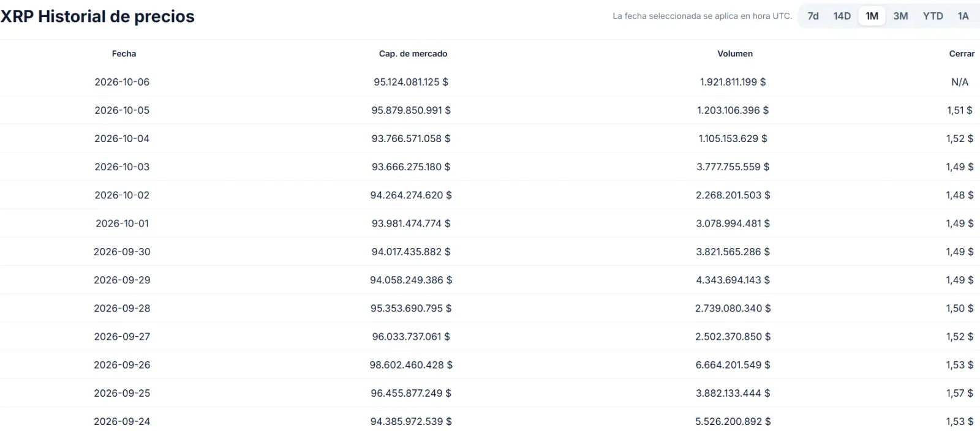
Task: Click volume 4.343.694.143 $
Action: click(x=733, y=280)
